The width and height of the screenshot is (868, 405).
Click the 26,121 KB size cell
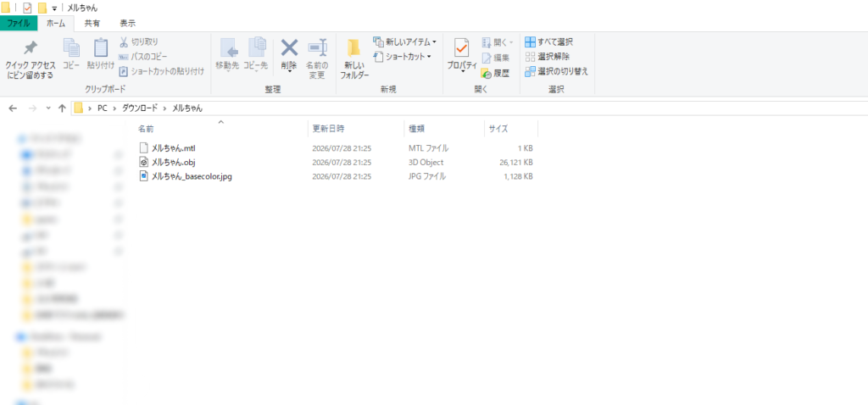pyautogui.click(x=516, y=163)
